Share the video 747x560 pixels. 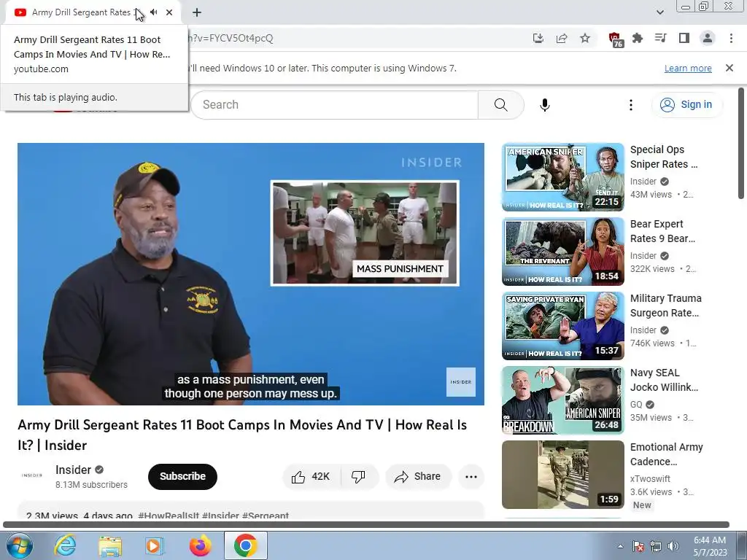418,477
